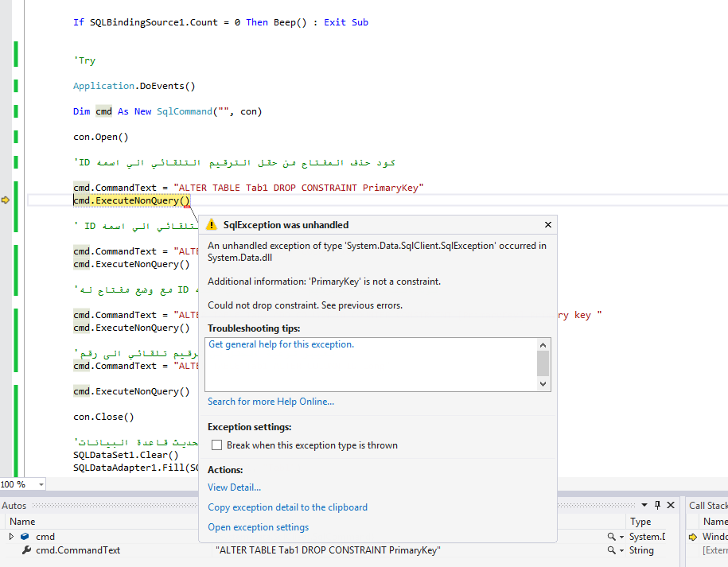Enable 'Break when this exception type is thrown'
The image size is (728, 567).
click(x=217, y=445)
